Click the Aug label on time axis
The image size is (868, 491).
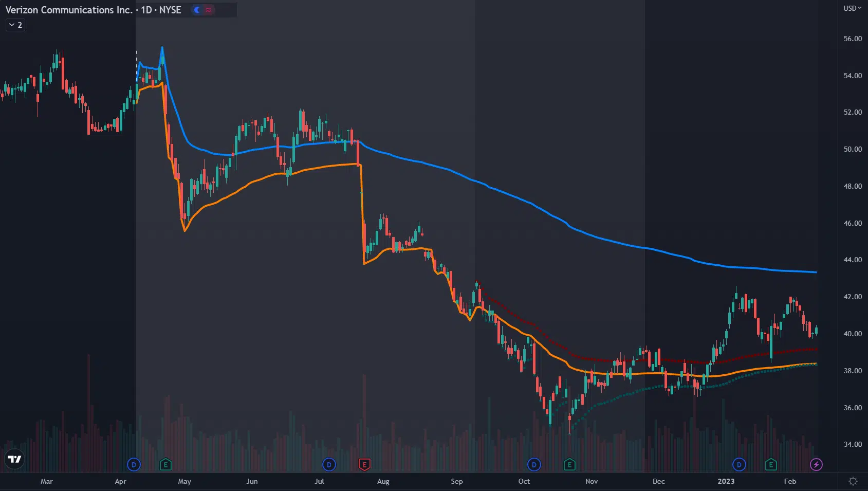(383, 481)
